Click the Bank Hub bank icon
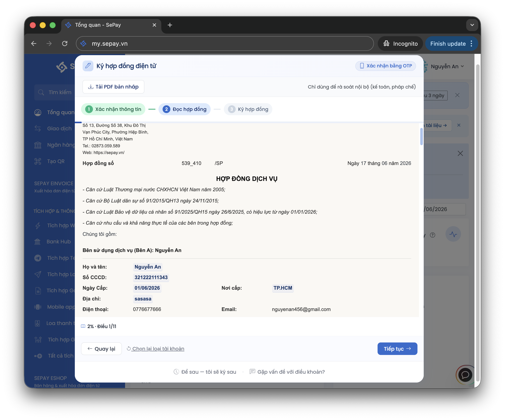The width and height of the screenshot is (505, 420). (x=38, y=242)
